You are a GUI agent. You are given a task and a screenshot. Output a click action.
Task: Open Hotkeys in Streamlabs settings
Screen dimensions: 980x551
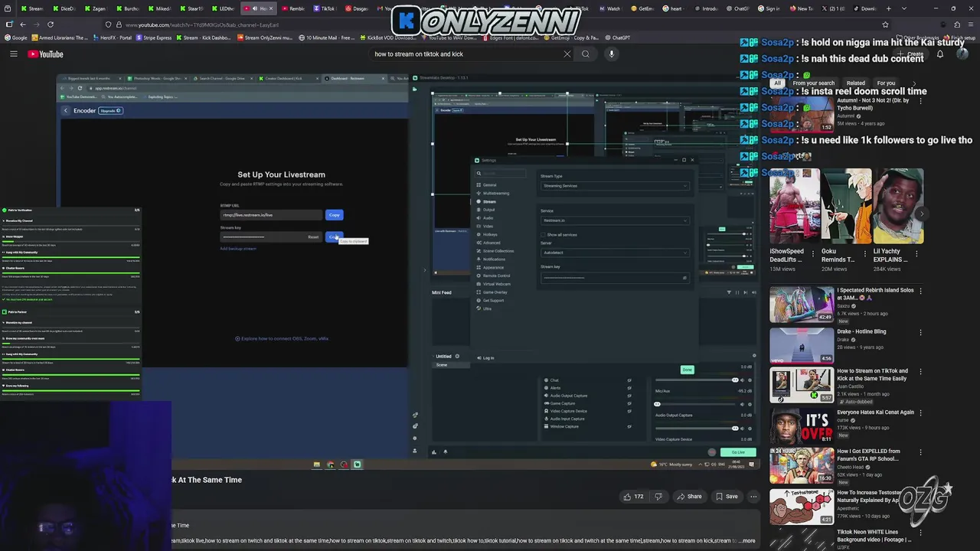click(490, 234)
